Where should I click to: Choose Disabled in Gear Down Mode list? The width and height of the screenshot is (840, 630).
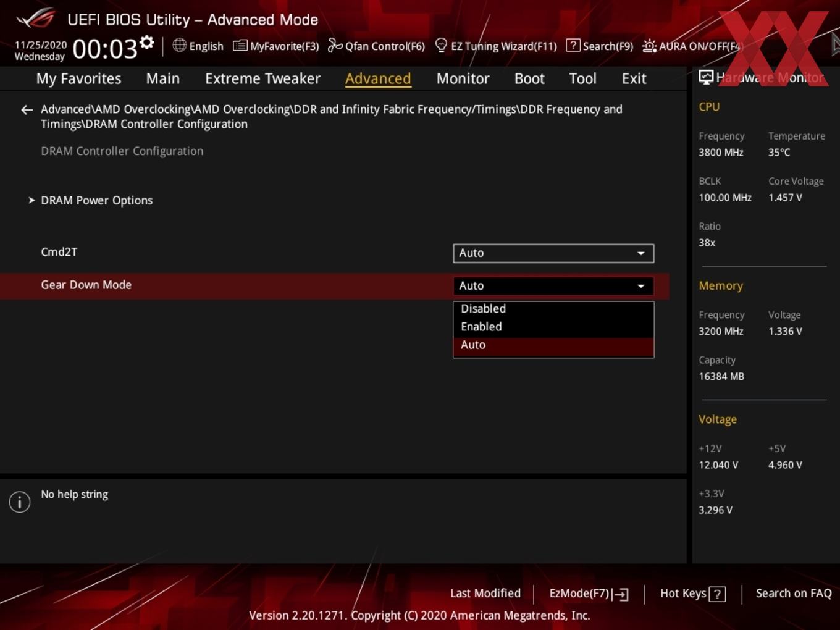(553, 309)
